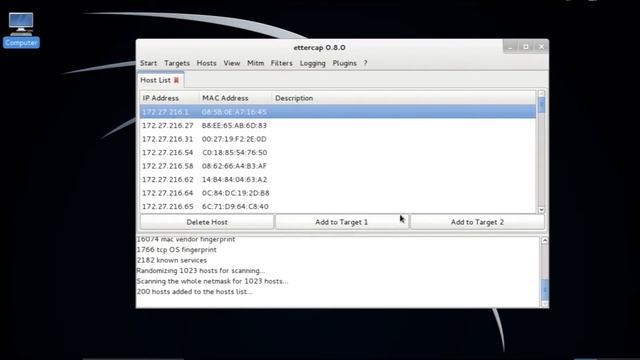Maximize the ettercap window
Screen dimensions: 640x360
526,47
